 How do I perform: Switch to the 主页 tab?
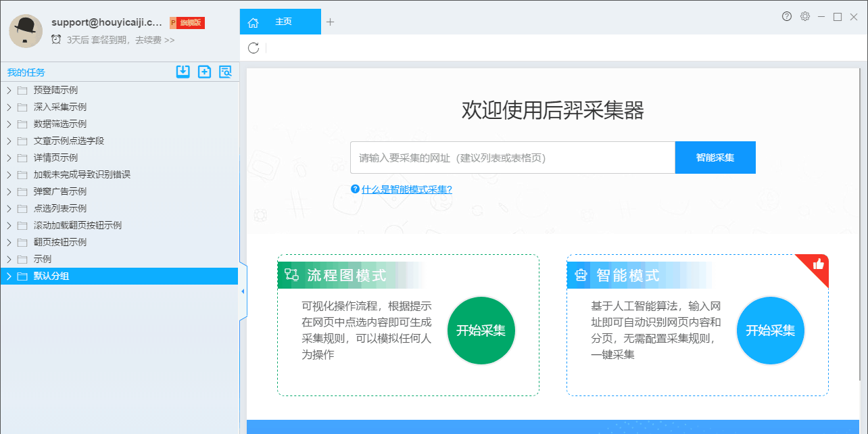[281, 22]
